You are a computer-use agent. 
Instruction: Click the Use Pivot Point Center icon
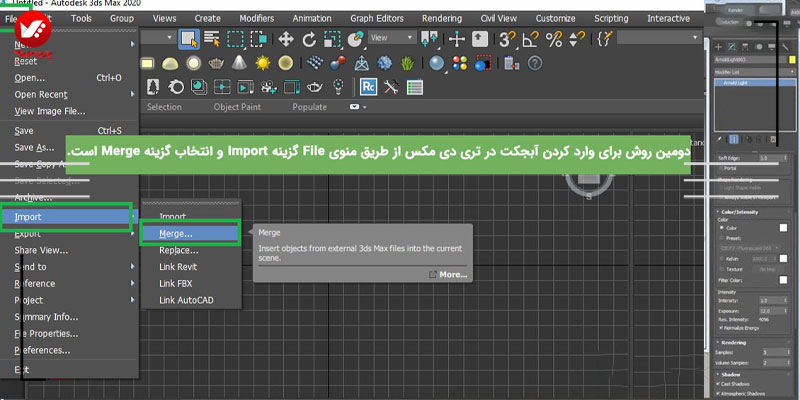[x=429, y=39]
